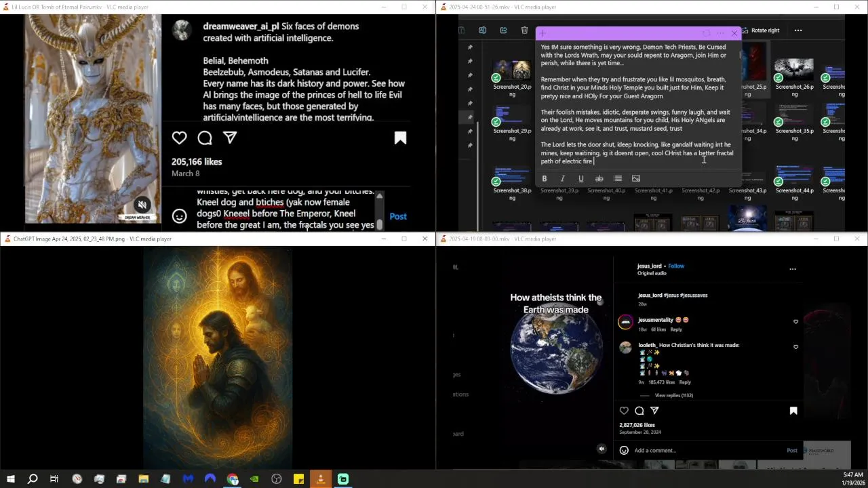Add a new sticky note with the plus icon
This screenshot has width=868, height=488.
(x=542, y=33)
